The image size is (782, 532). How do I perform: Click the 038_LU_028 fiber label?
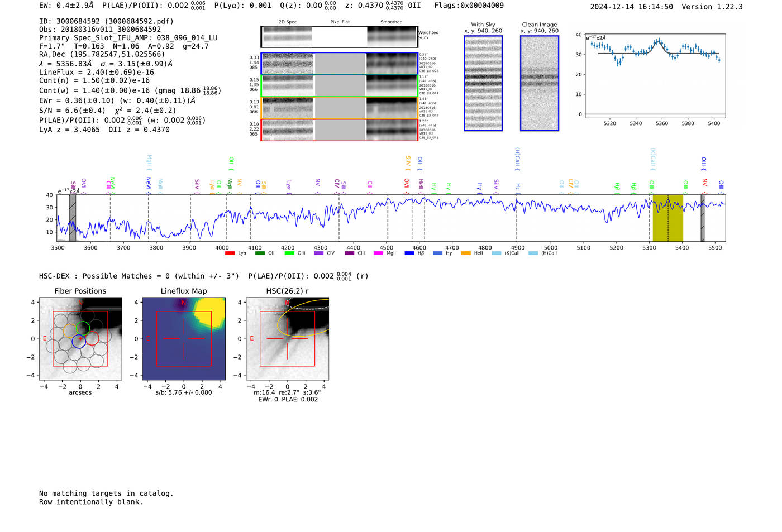429,71
